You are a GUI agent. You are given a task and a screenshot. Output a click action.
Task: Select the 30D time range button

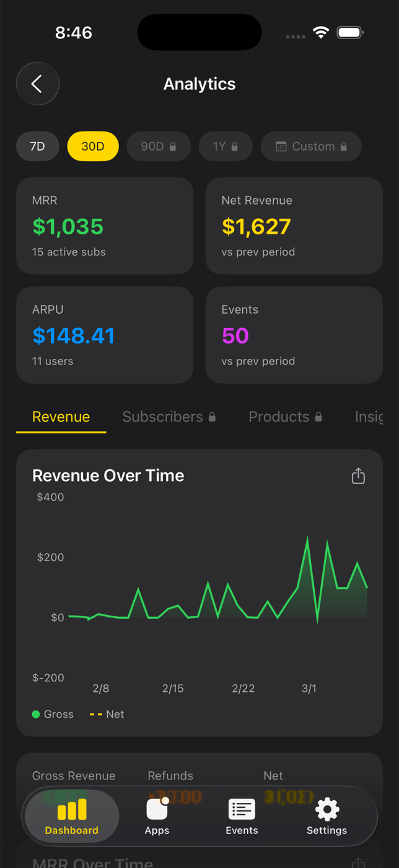[93, 146]
